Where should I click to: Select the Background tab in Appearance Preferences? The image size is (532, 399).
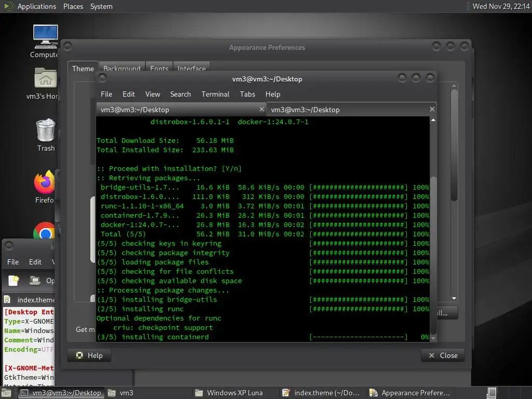pos(122,67)
